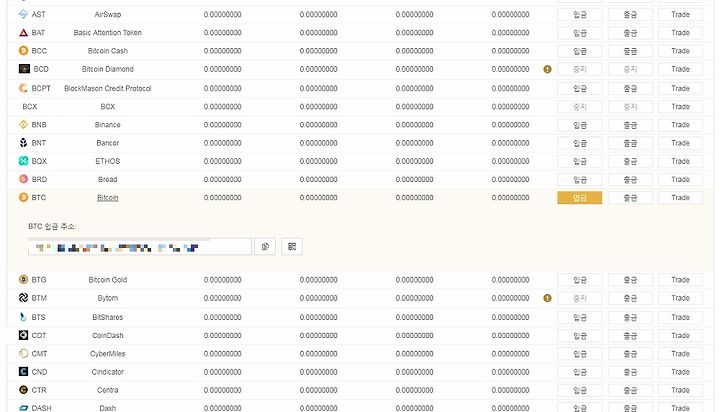Click the CMT CyberMiles coin icon
Image resolution: width=720 pixels, height=412 pixels.
(23, 354)
